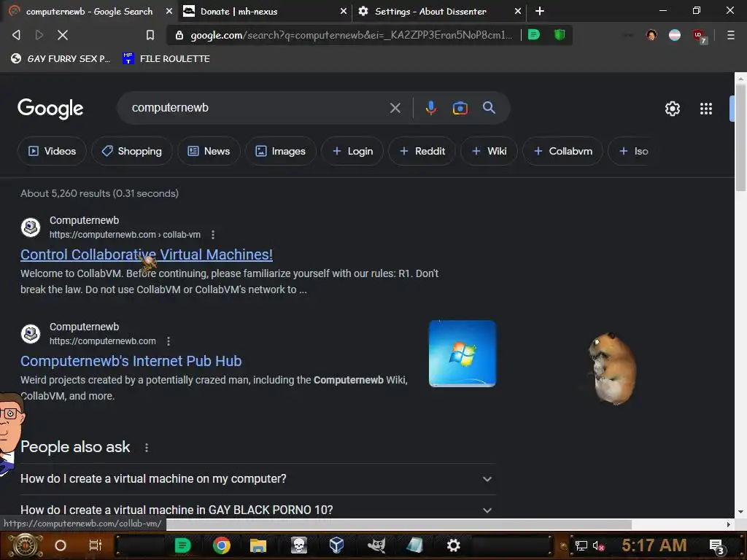Expand the second People also ask question

(258, 510)
